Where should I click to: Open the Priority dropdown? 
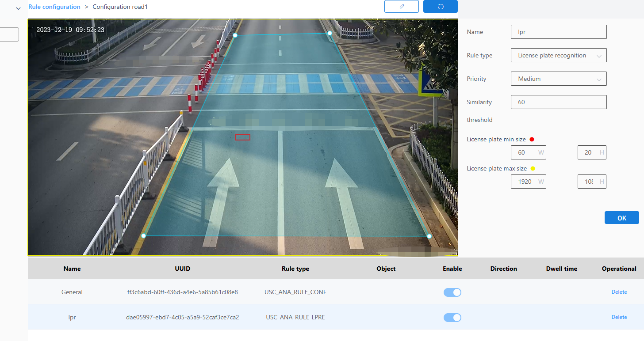pos(558,79)
